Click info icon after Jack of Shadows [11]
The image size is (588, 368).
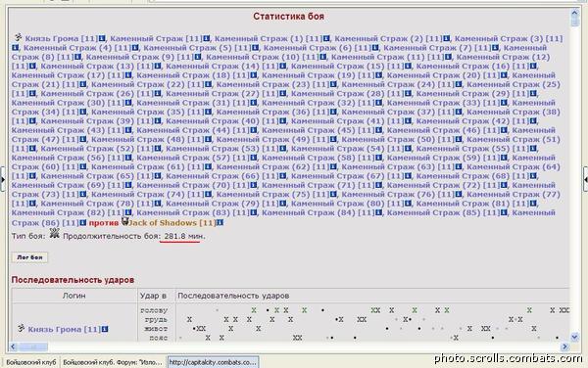click(220, 223)
